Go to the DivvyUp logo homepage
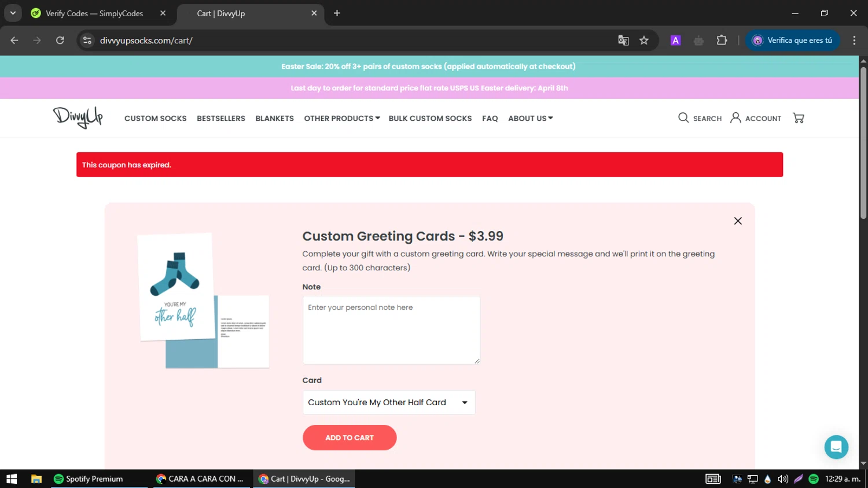 pyautogui.click(x=78, y=118)
